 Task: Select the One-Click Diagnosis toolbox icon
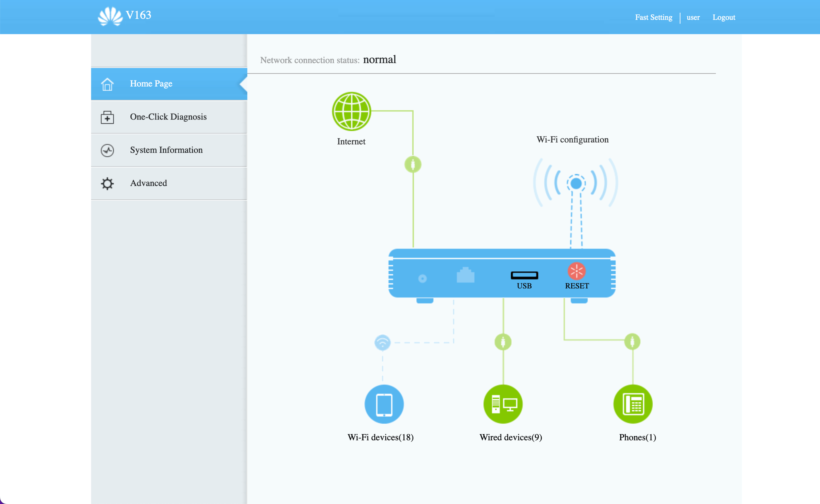click(107, 117)
